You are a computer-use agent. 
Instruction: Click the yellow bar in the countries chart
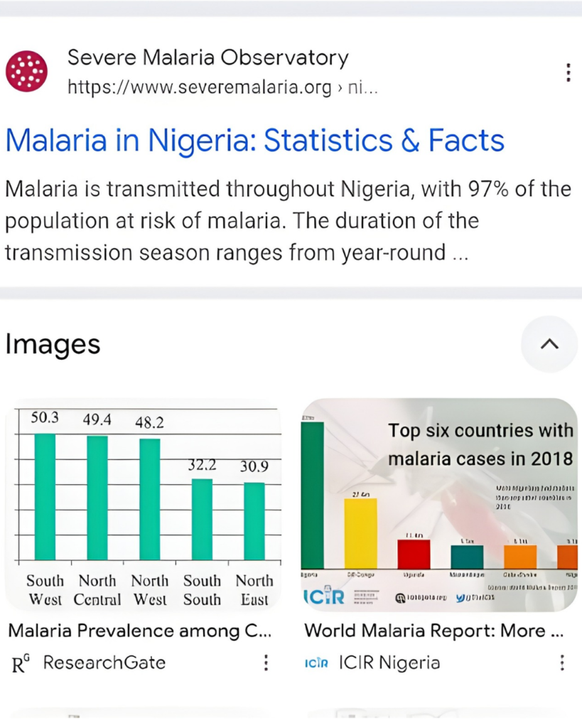tap(360, 533)
